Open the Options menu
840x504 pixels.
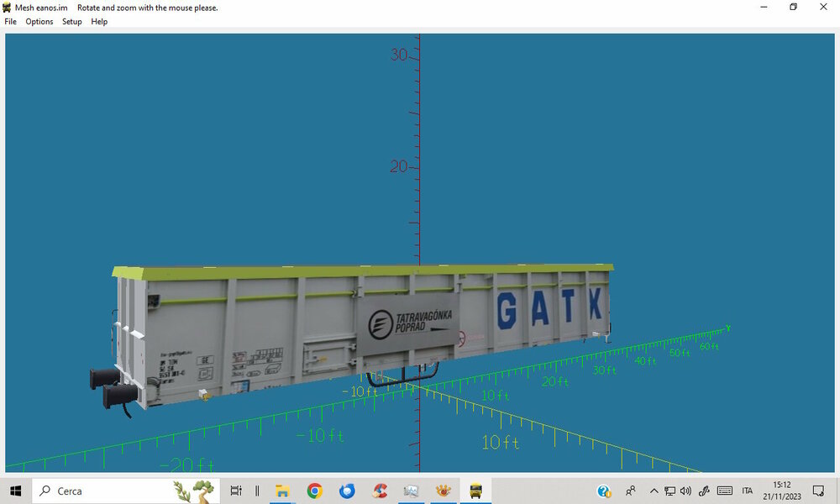pyautogui.click(x=39, y=22)
